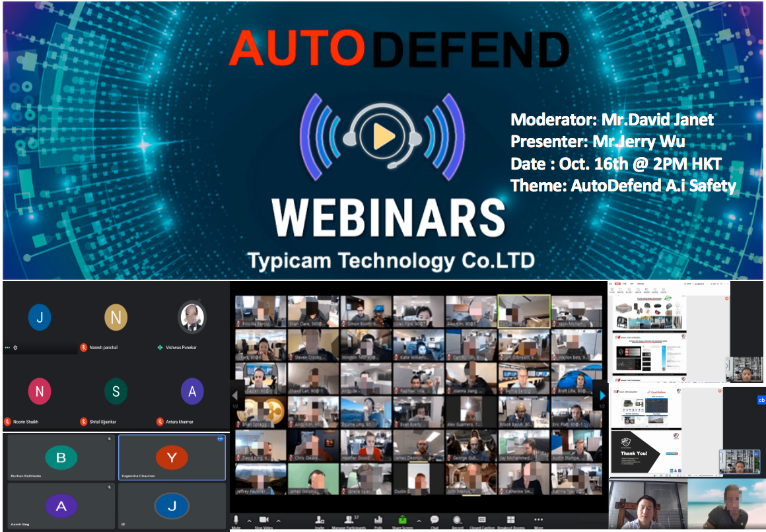Click muted mic icon next to Noorin Shaikh
The height and width of the screenshot is (532, 766).
click(x=7, y=422)
